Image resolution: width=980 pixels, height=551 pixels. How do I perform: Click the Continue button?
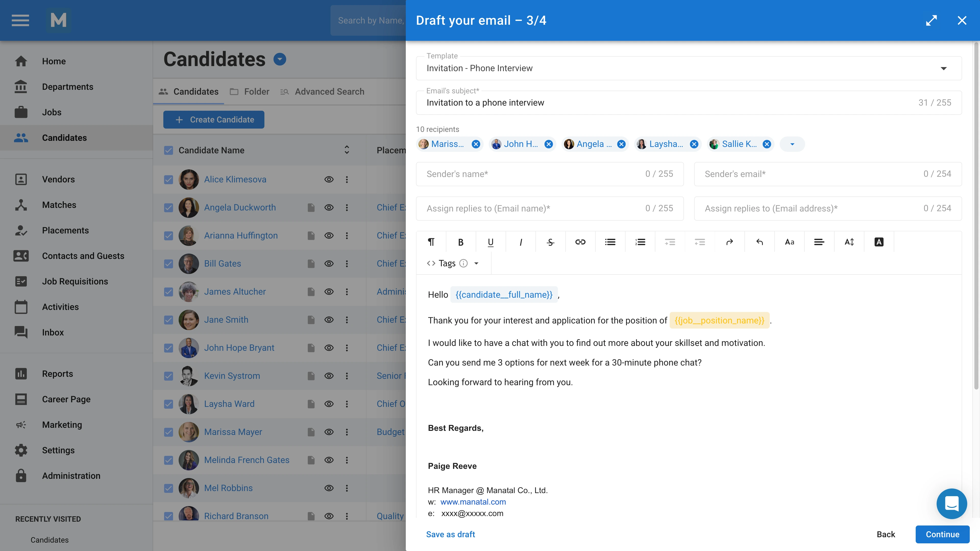tap(942, 534)
